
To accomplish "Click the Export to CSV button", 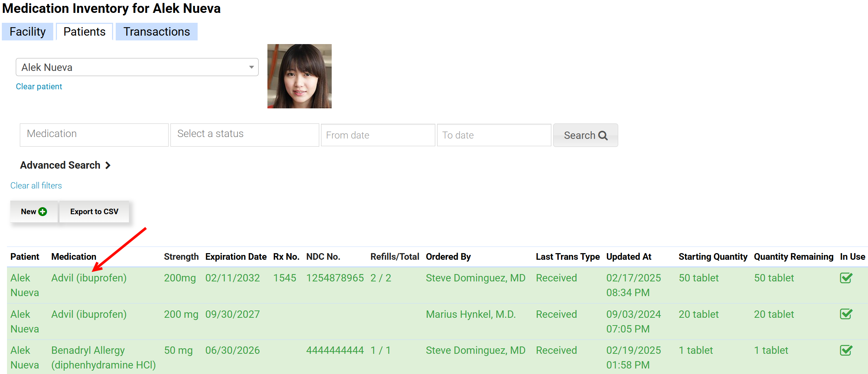I will click(94, 212).
